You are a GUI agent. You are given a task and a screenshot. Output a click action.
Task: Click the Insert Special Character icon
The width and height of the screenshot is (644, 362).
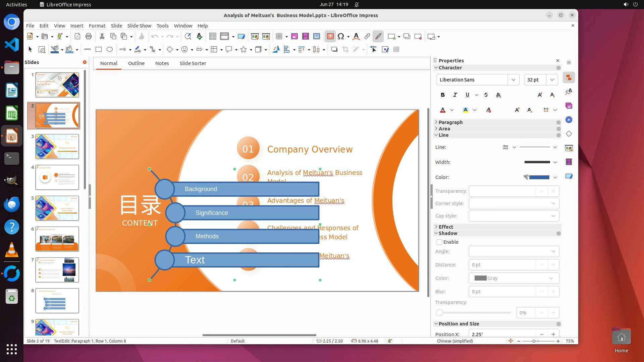[341, 37]
